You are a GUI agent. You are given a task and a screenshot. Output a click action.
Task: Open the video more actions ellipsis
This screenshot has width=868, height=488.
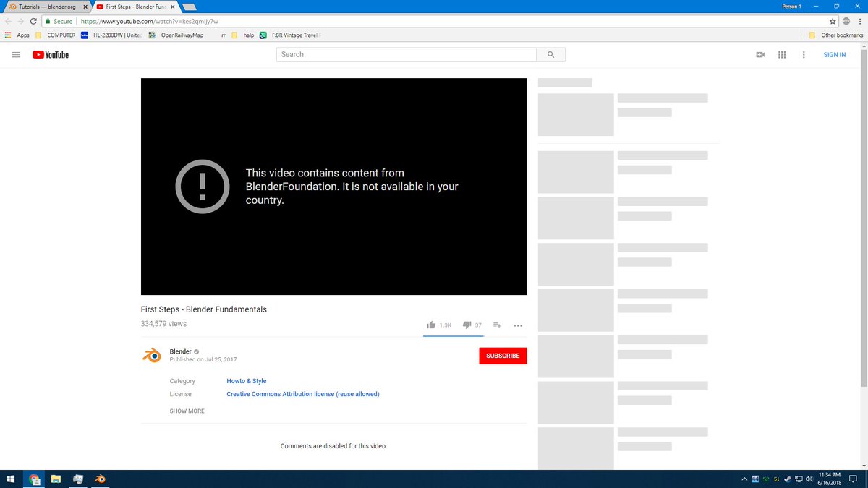tap(518, 325)
